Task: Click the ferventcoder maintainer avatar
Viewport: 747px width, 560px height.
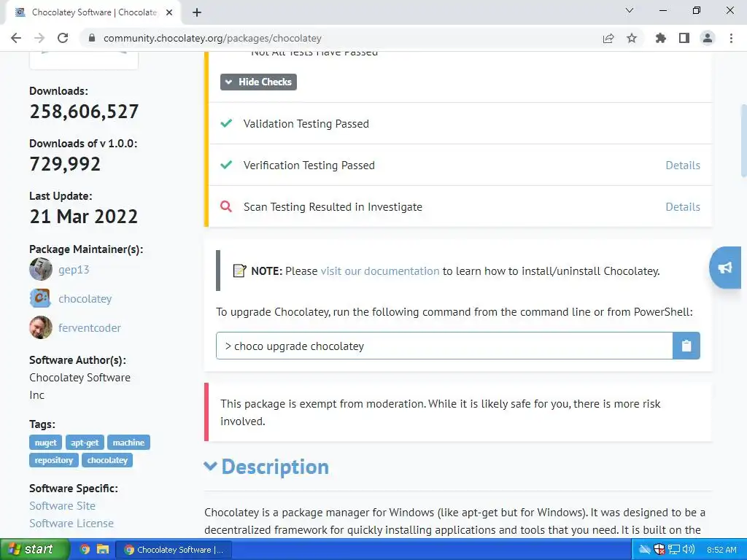Action: [41, 327]
